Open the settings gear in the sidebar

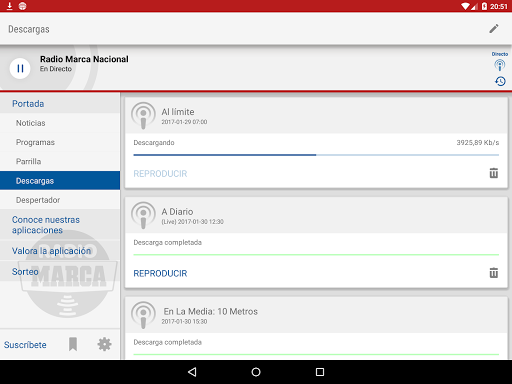[104, 344]
